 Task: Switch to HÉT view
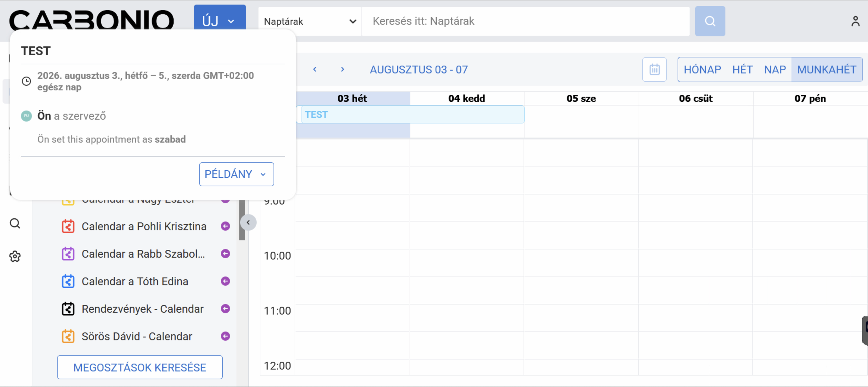[x=742, y=69]
